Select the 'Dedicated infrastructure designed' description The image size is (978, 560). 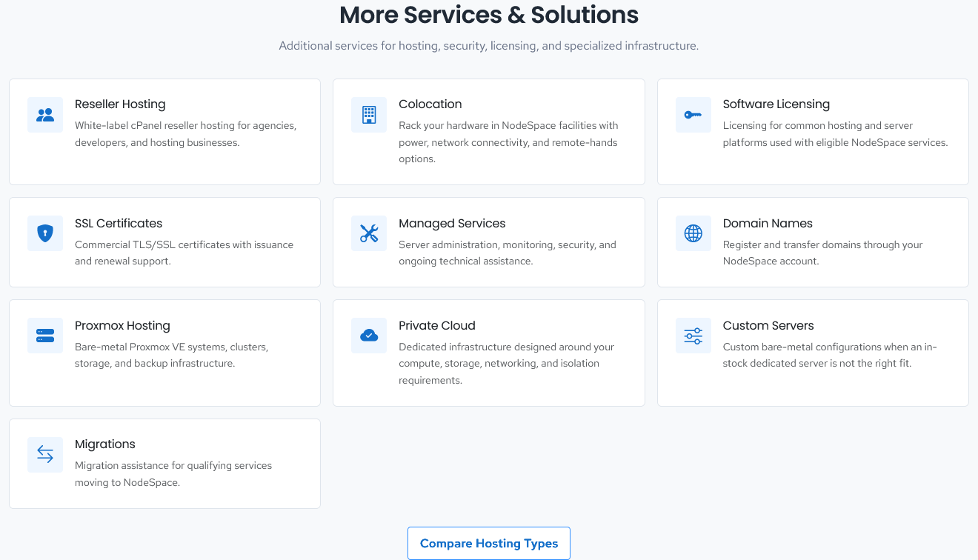pyautogui.click(x=507, y=363)
